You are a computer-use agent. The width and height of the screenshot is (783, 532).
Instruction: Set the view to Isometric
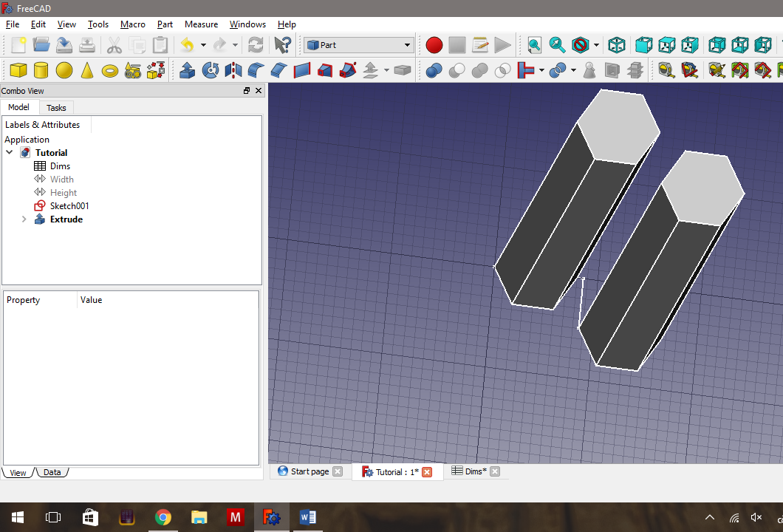point(617,44)
